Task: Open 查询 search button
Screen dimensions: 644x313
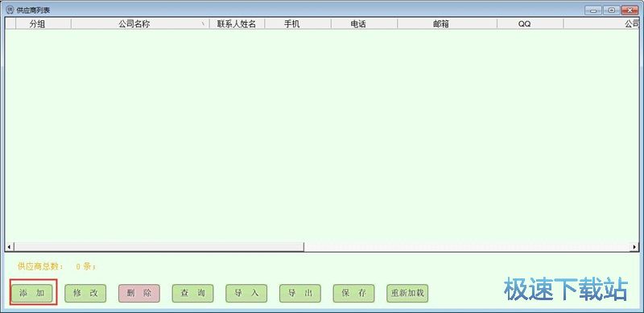Action: point(192,293)
